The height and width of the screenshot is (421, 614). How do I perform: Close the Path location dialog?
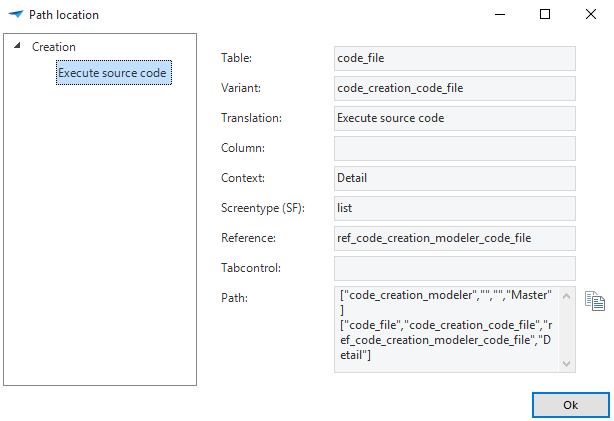590,15
